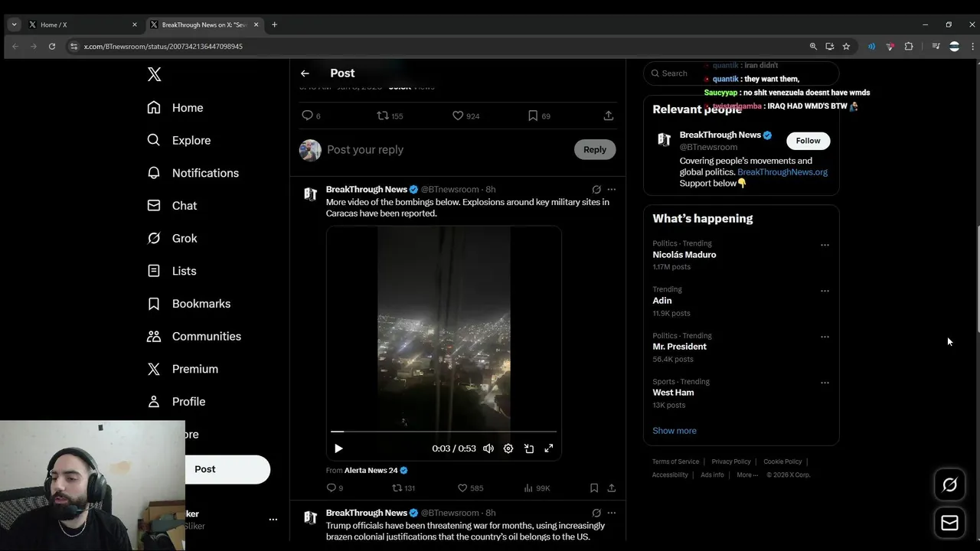Screen dimensions: 980x551
Task: Open more options for Adin trend
Action: (x=825, y=291)
